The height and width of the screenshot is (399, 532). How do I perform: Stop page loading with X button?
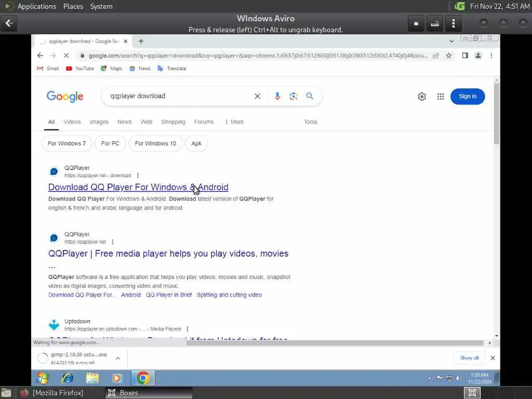pyautogui.click(x=66, y=56)
